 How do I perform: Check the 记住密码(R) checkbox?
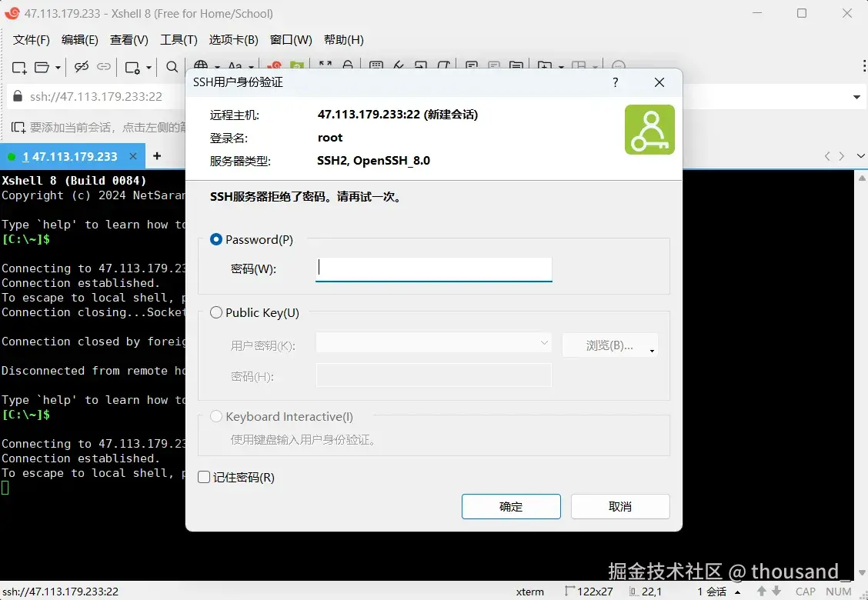(x=203, y=477)
